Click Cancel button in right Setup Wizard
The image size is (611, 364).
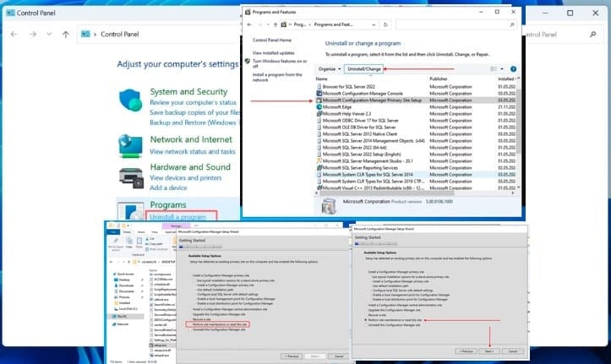click(513, 351)
